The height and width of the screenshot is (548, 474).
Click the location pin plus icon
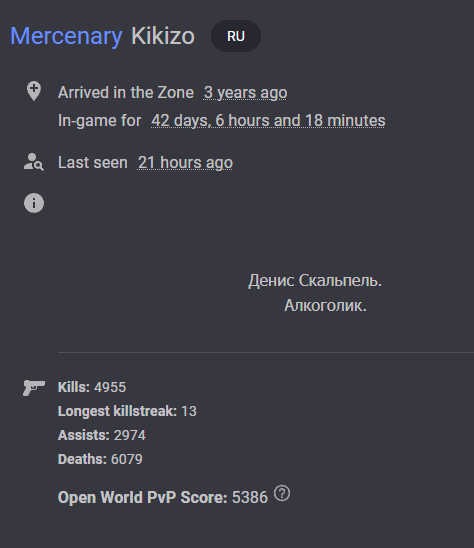pos(34,91)
